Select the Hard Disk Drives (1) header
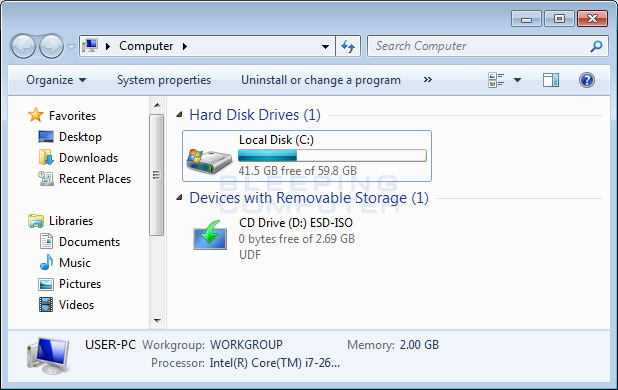Image resolution: width=618 pixels, height=390 pixels. click(x=255, y=115)
